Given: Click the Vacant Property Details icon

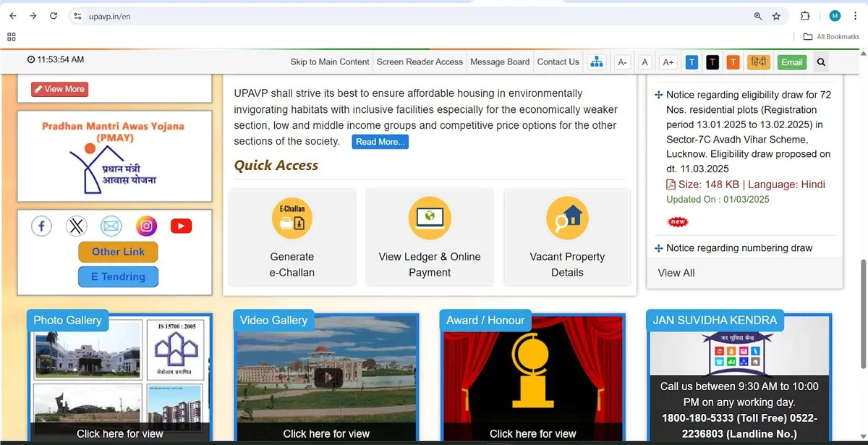Looking at the screenshot, I should (x=567, y=218).
